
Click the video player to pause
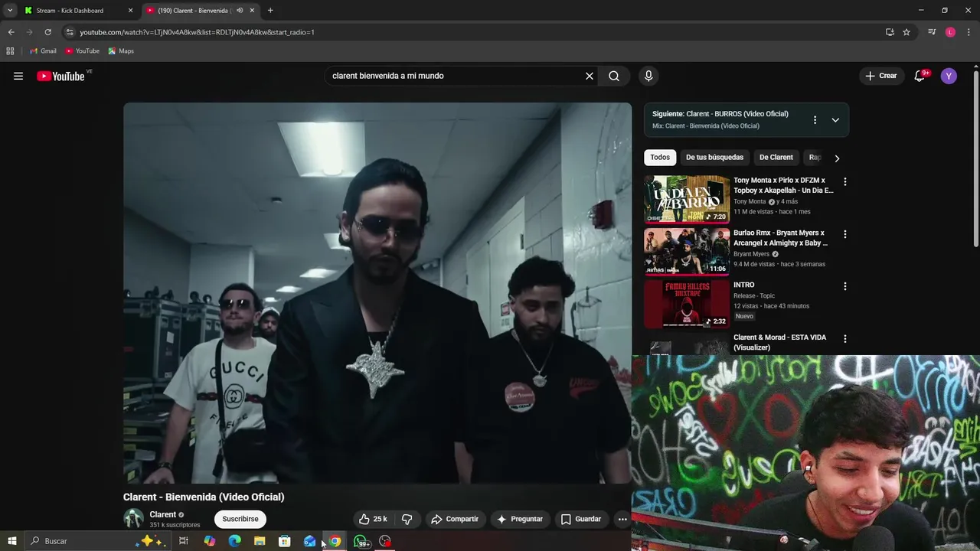point(377,293)
